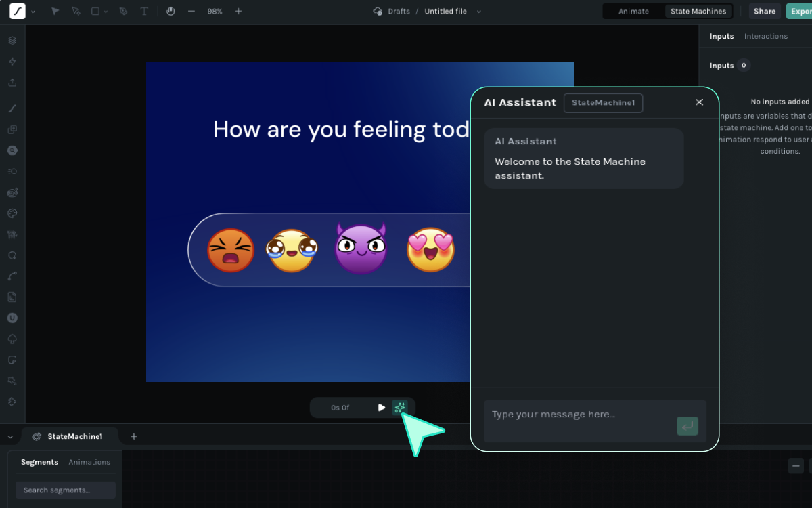Open the Untitled file name dropdown

click(479, 12)
